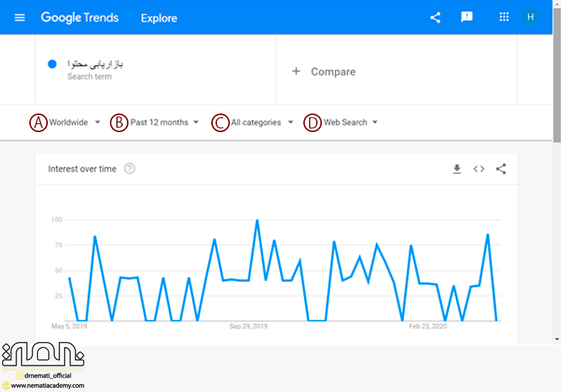Click the chart peak near Sep 29, 2019

click(x=257, y=221)
